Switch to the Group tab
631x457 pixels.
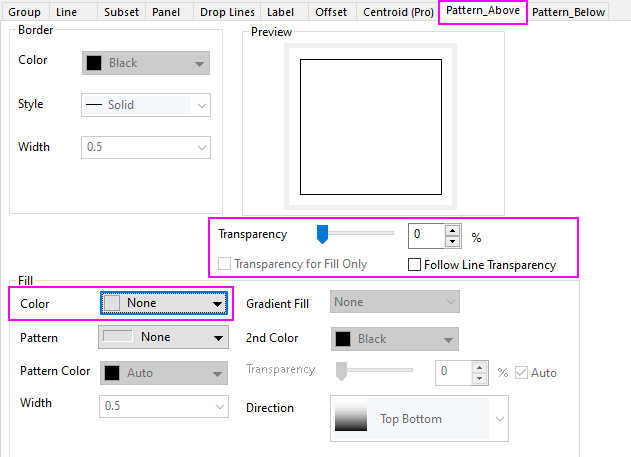coord(24,12)
